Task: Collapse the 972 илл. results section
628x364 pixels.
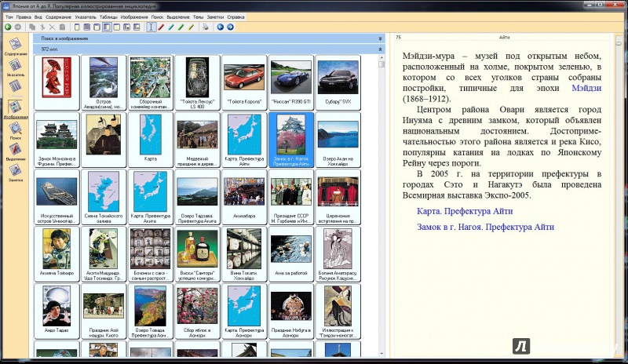Action: pyautogui.click(x=380, y=49)
